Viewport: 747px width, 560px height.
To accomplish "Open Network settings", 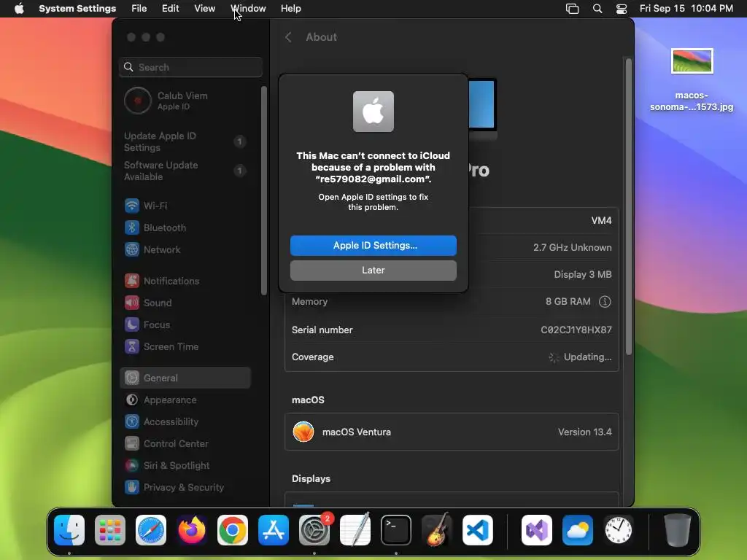I will [x=186, y=249].
